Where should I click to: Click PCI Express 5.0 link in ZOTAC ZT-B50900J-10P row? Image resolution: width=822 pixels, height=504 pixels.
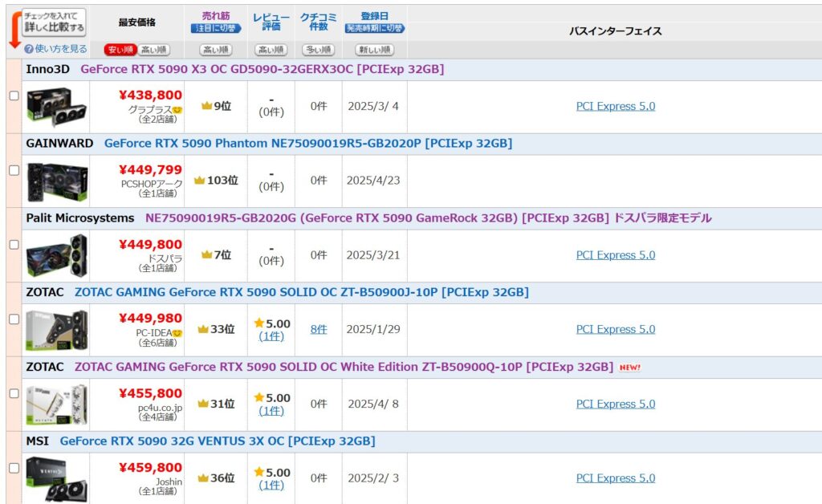pyautogui.click(x=616, y=330)
